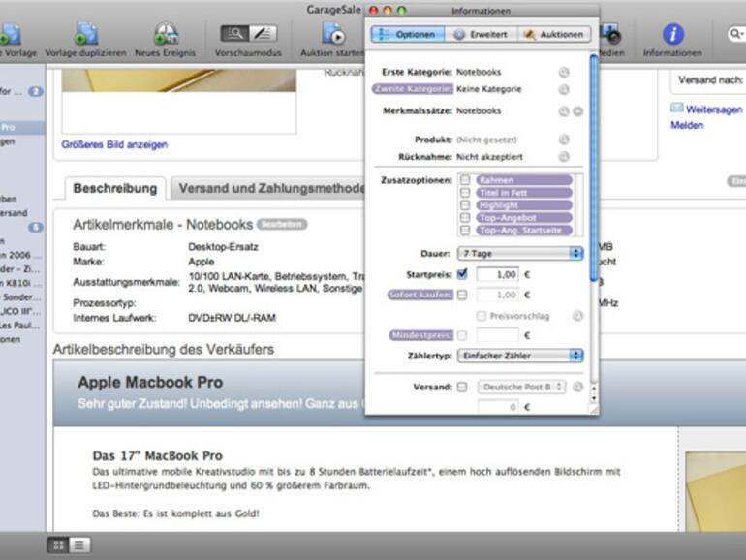The image size is (746, 560).
Task: Open the Versand dropdown Deutsche Post
Action: [x=522, y=387]
